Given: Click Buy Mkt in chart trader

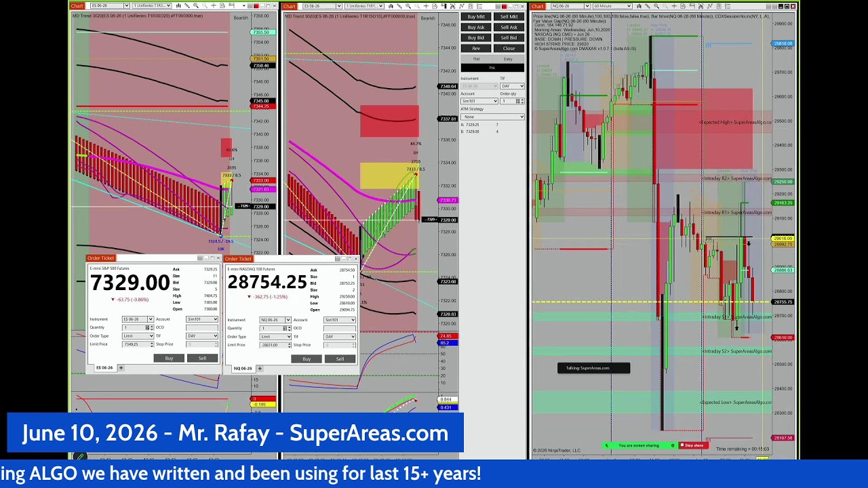Looking at the screenshot, I should click(x=476, y=16).
